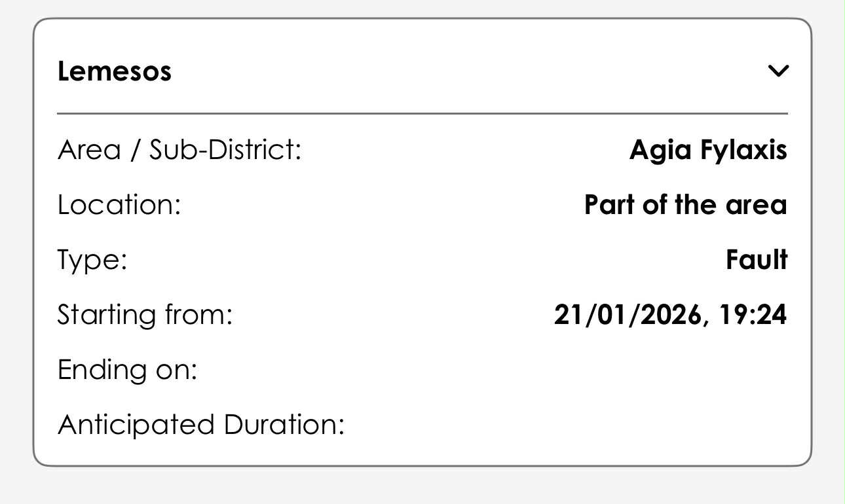This screenshot has width=845, height=504.
Task: Select the word Area in the first row
Action: click(89, 151)
